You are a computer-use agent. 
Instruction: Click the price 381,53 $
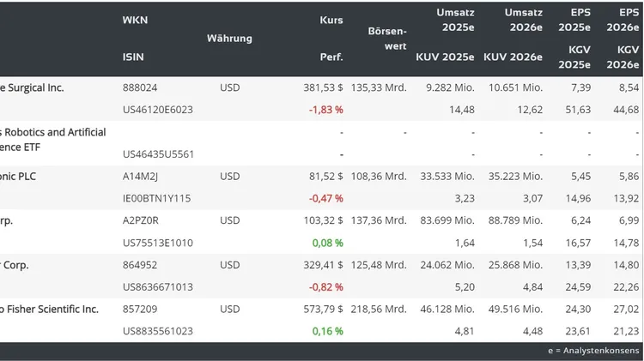click(x=323, y=87)
